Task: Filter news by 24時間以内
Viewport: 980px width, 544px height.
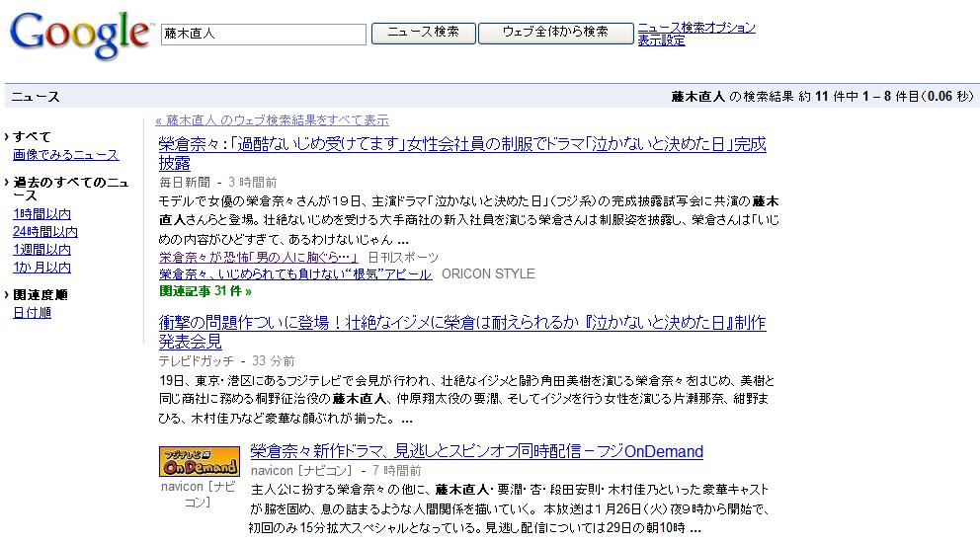Action: [x=45, y=232]
